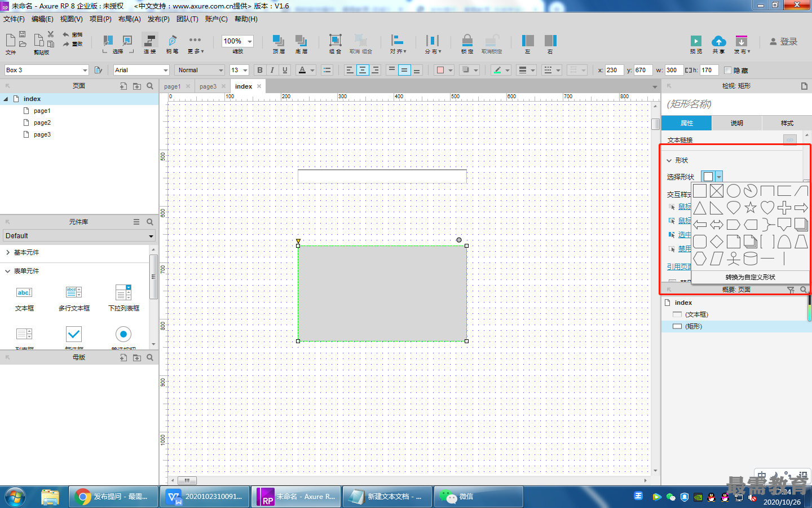
Task: Open the 布局(A) menu
Action: pyautogui.click(x=130, y=19)
